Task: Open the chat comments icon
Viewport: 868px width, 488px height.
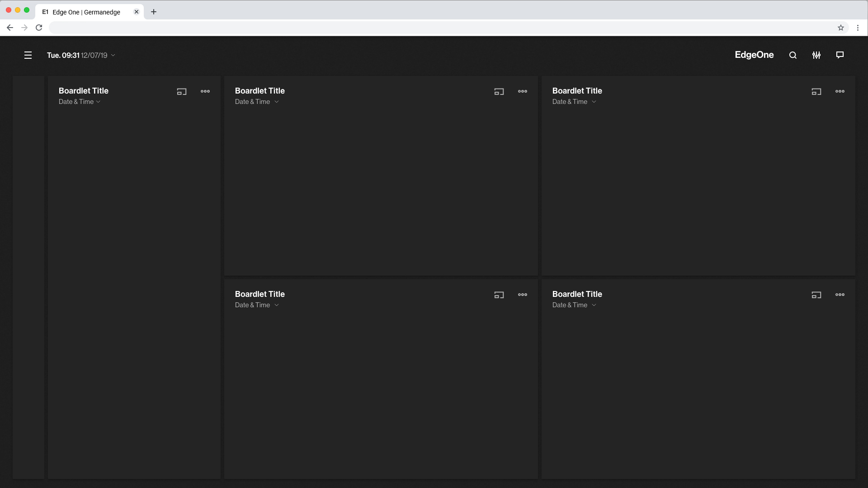Action: coord(840,55)
